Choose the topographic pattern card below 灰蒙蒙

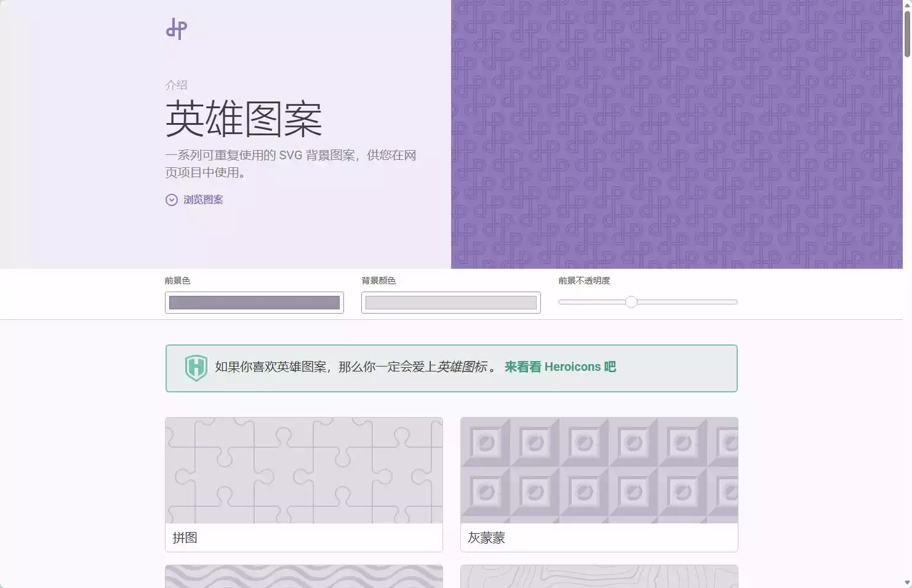[x=599, y=576]
